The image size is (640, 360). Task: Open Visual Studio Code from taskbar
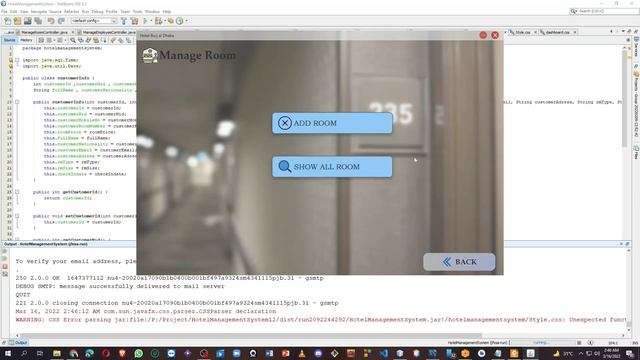click(x=383, y=353)
